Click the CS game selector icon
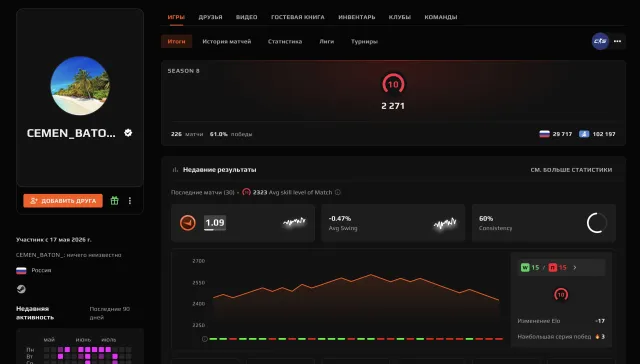 [x=600, y=41]
